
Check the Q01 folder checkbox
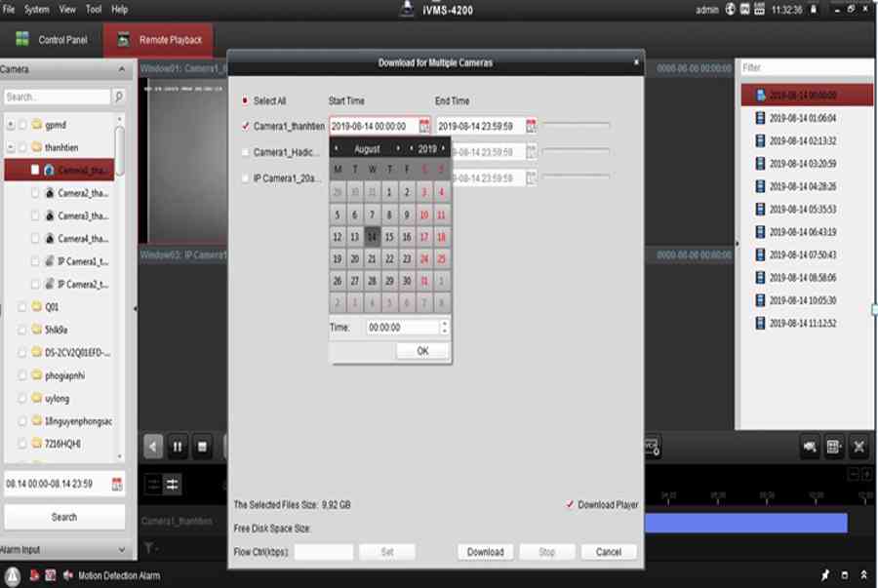(x=22, y=307)
